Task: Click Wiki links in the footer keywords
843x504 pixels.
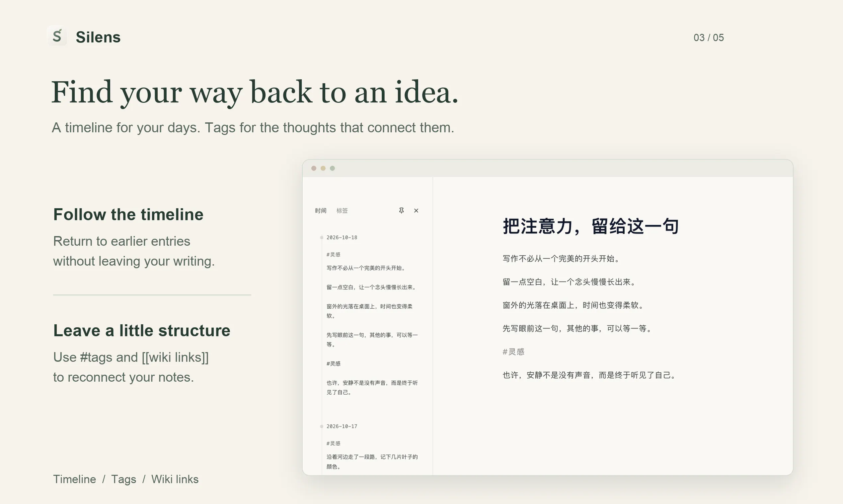Action: [175, 479]
